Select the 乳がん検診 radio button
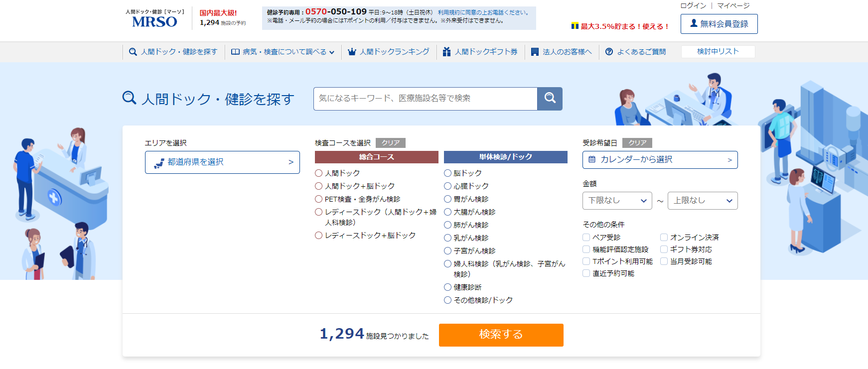Viewport: 868px width, 369px height. click(x=448, y=238)
